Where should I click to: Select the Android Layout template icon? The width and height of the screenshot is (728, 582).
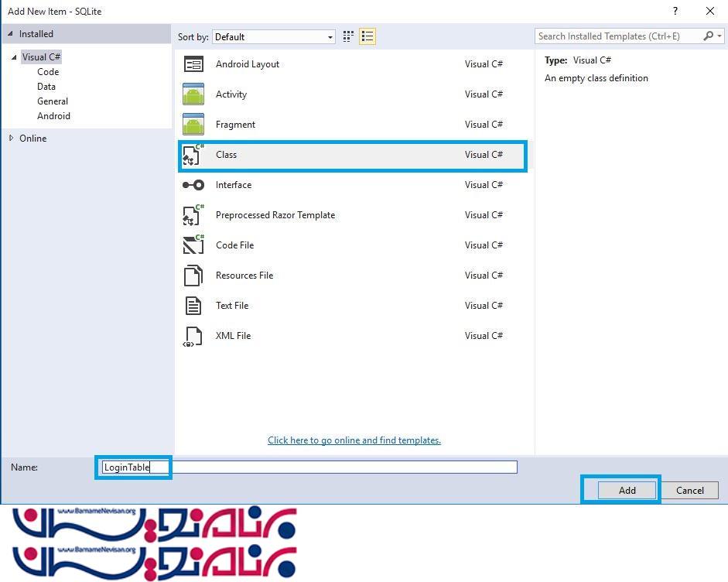193,64
